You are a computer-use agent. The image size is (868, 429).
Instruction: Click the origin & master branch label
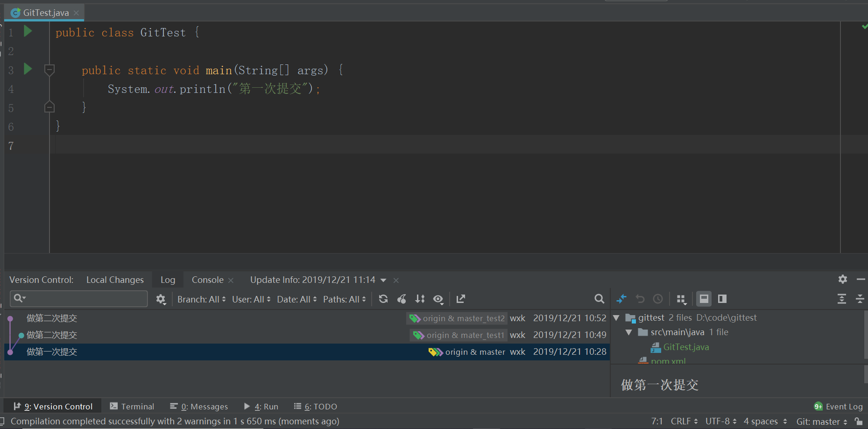[467, 352]
